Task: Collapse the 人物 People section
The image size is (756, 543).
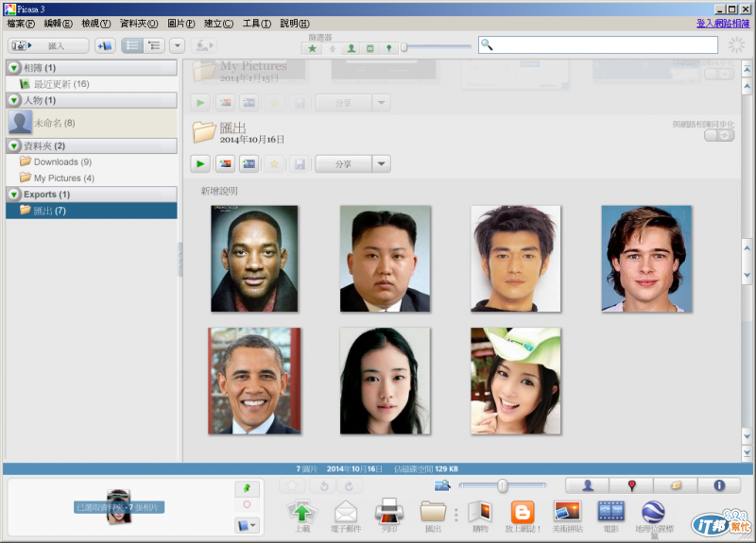Action: pyautogui.click(x=14, y=100)
